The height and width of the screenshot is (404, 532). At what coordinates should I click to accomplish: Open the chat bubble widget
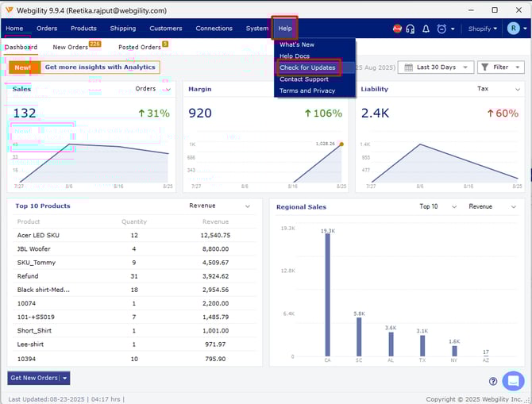pos(513,381)
